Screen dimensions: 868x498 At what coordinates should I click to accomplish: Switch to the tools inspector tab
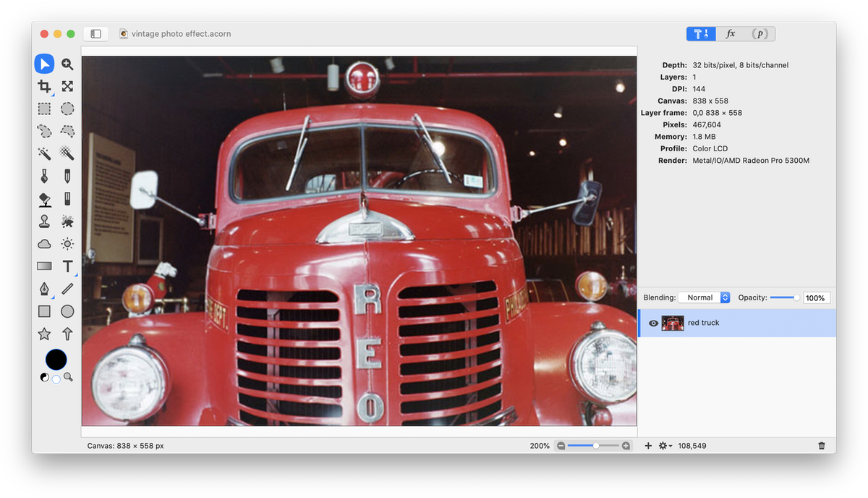tap(701, 33)
